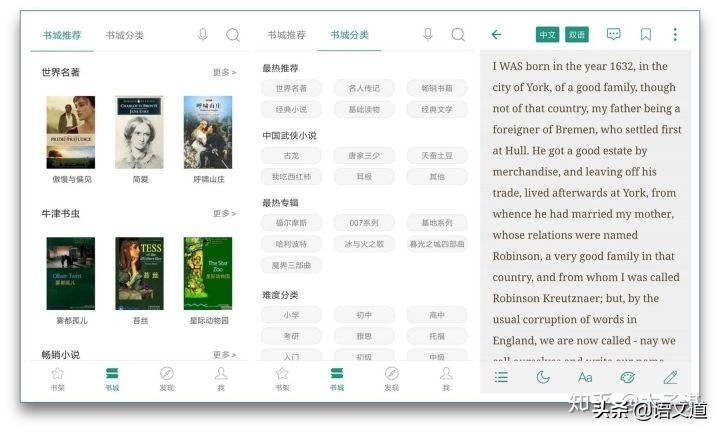This screenshot has height=432, width=720.
Task: Tap 书城 in recommendation screen's bottom bar
Action: click(x=112, y=379)
